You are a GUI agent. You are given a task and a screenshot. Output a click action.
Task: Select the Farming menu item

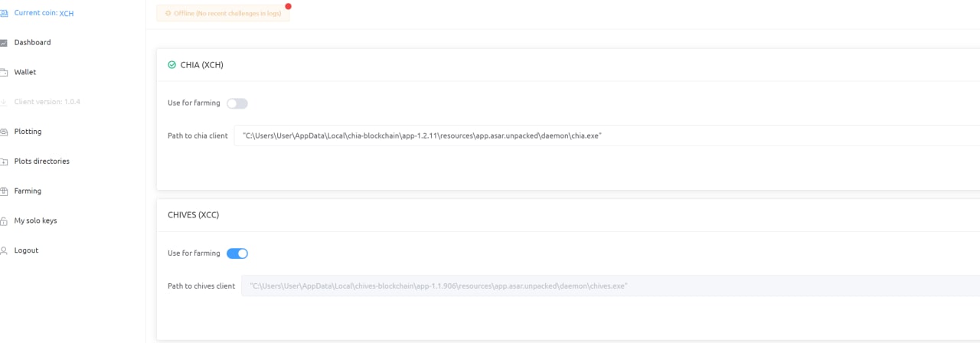[28, 191]
